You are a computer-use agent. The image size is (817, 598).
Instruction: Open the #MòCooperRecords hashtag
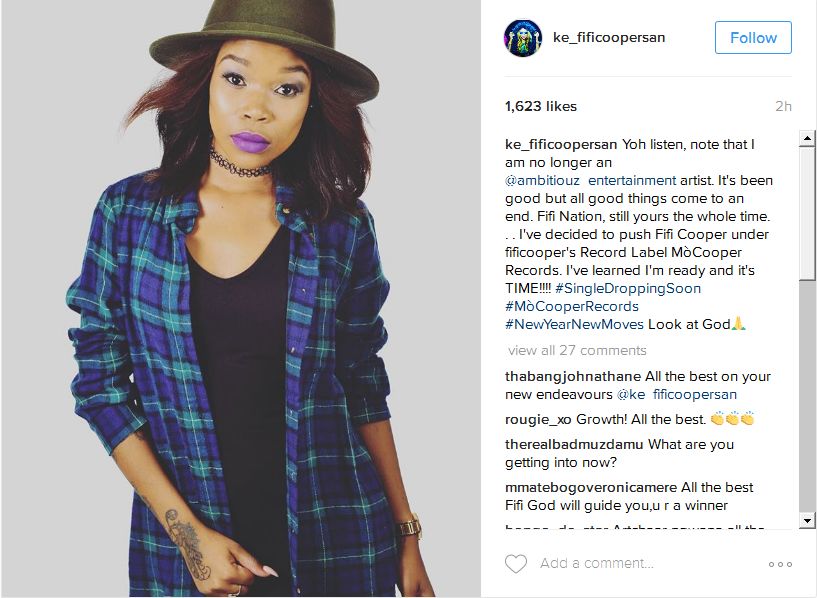pyautogui.click(x=572, y=306)
